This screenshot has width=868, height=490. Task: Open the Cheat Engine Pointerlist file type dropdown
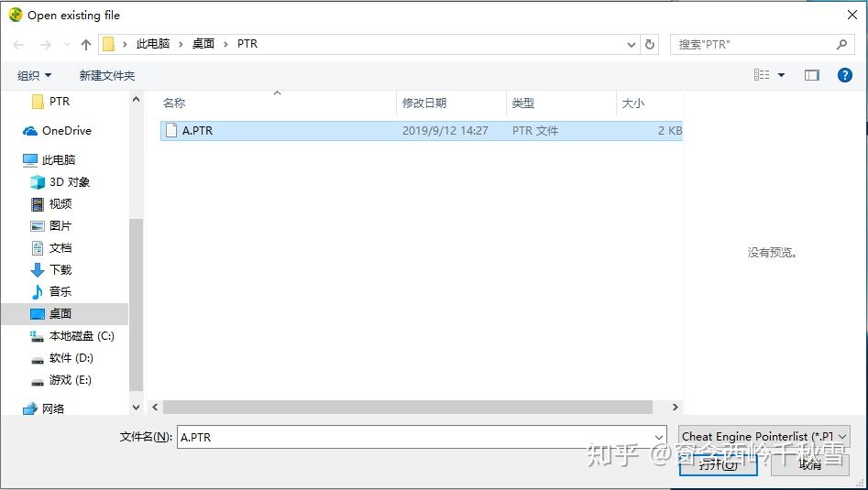764,437
